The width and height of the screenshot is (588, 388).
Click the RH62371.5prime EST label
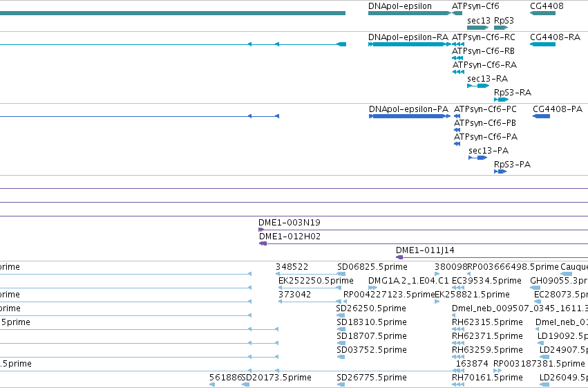[x=487, y=336]
